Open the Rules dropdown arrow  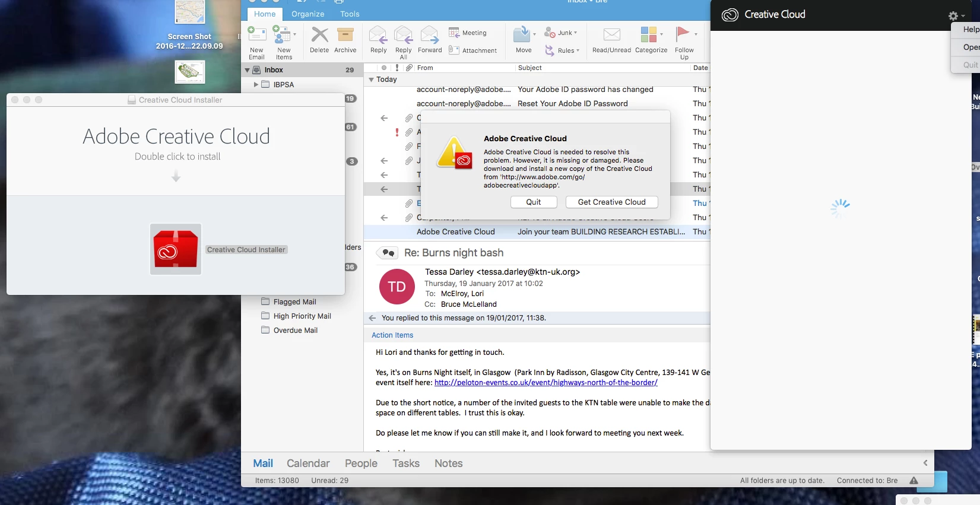pos(578,50)
